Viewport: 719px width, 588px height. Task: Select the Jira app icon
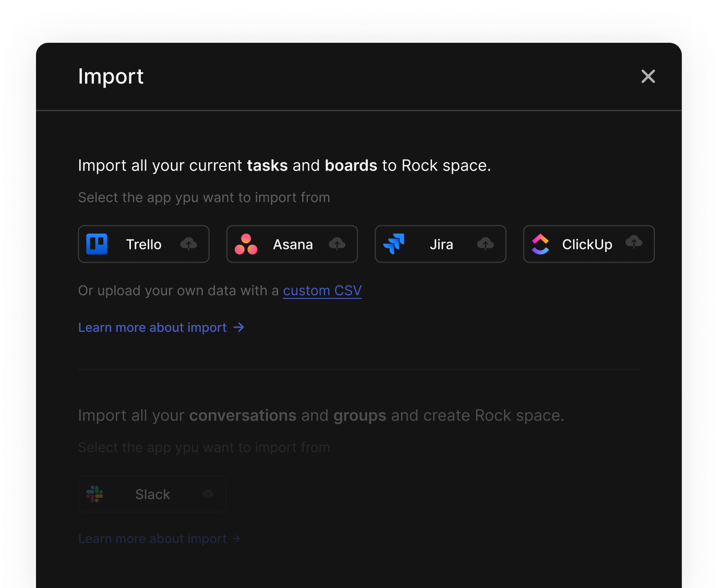[x=394, y=244]
